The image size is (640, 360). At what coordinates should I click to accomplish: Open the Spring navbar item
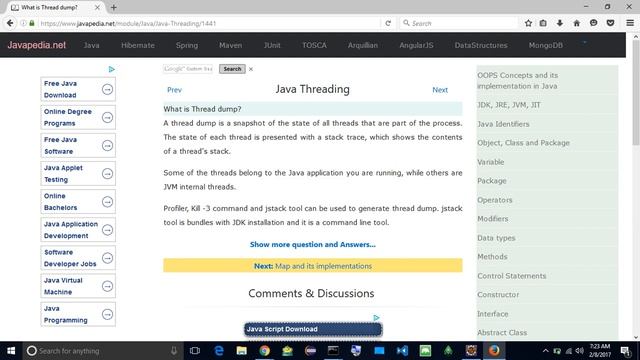click(x=187, y=45)
